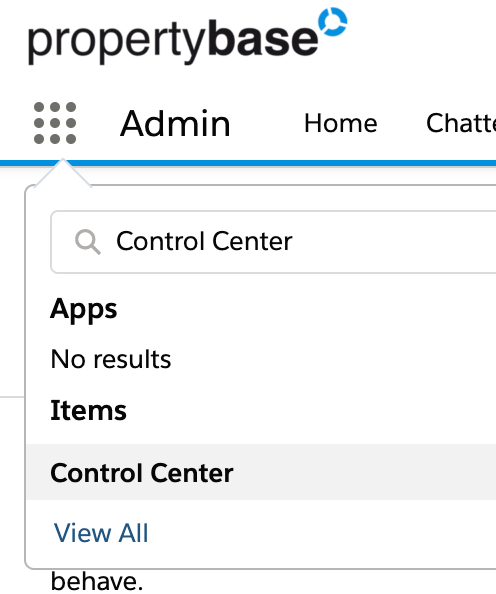Click blank area of highlighted Control Center row
The width and height of the screenshot is (496, 594).
(364, 472)
